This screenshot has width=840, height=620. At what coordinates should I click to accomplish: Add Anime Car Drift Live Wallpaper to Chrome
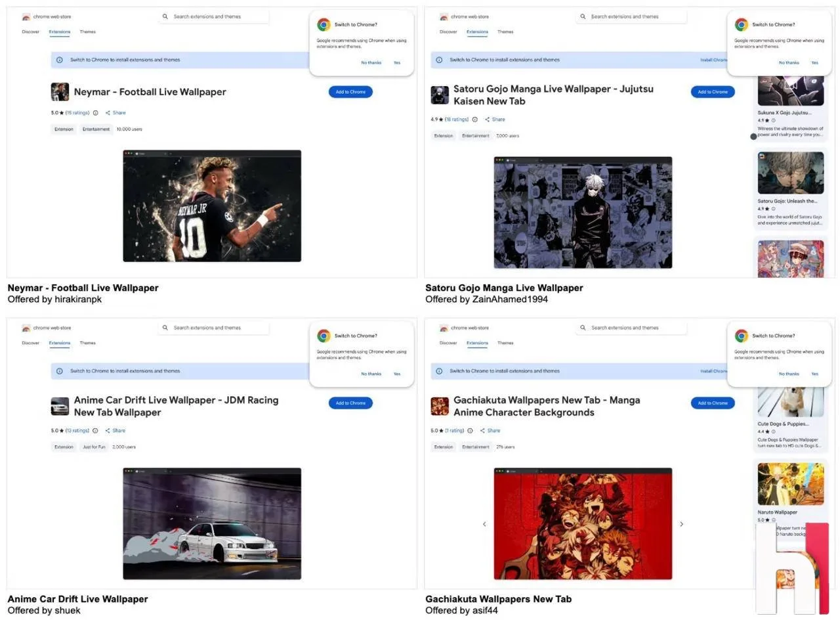point(350,403)
